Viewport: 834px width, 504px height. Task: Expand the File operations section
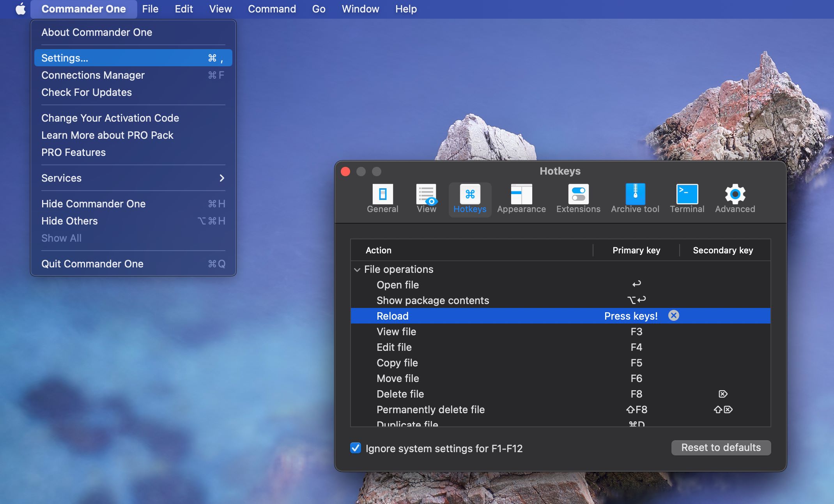point(356,269)
